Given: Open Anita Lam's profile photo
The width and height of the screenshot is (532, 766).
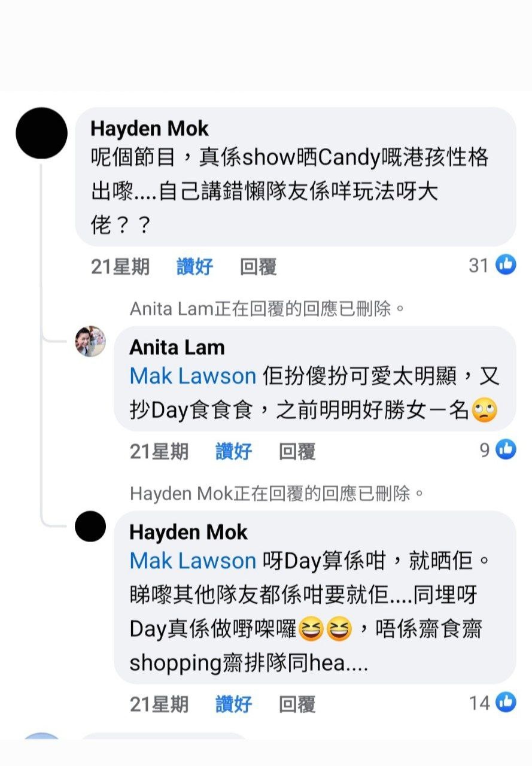Looking at the screenshot, I should (90, 342).
